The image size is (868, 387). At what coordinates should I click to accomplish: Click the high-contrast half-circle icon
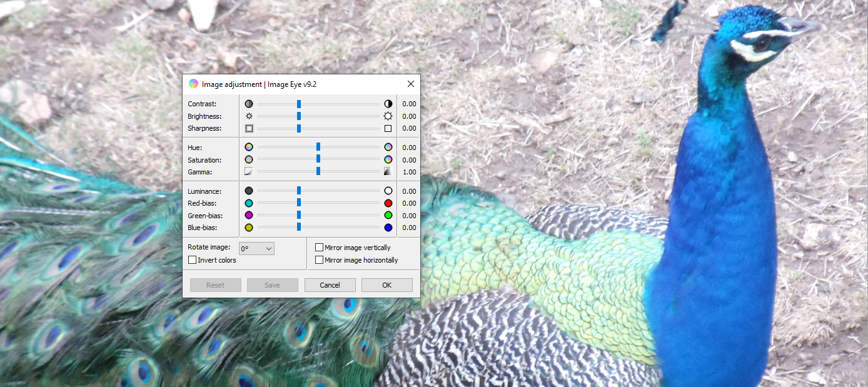point(388,104)
